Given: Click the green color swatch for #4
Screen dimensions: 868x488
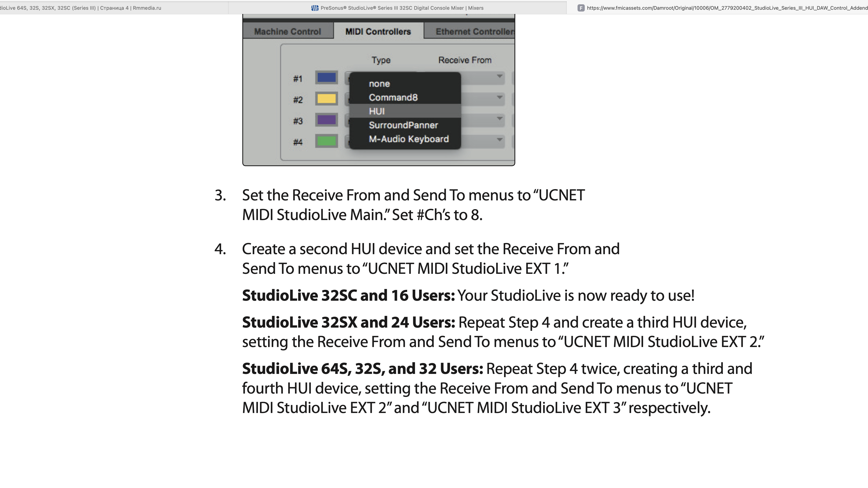Looking at the screenshot, I should [326, 141].
